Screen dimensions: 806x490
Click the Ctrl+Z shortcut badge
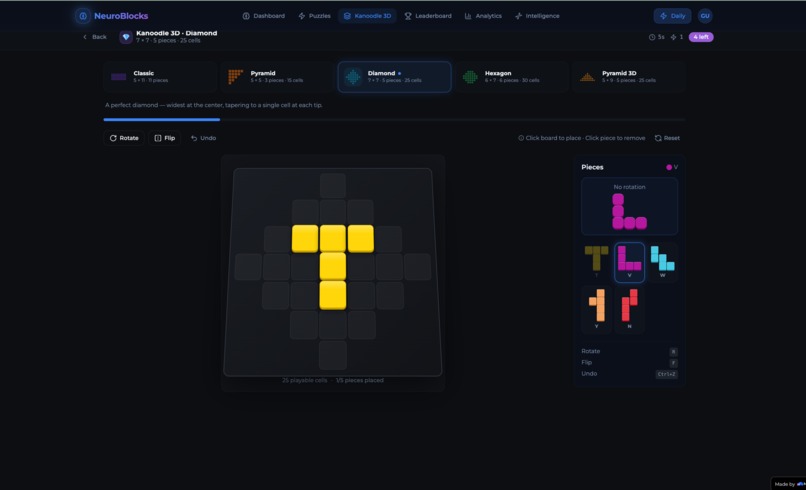(666, 374)
